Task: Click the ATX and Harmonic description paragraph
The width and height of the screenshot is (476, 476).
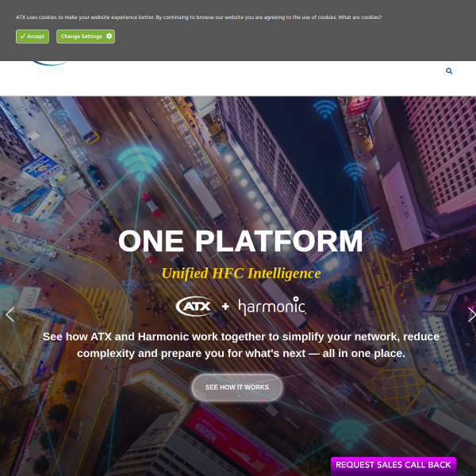Action: click(241, 345)
